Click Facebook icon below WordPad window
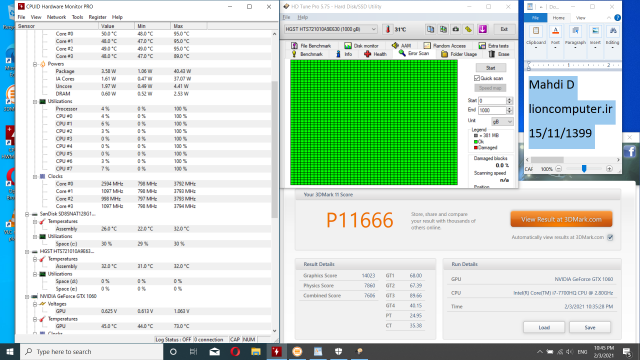This screenshot has width=640, height=360. (630, 152)
